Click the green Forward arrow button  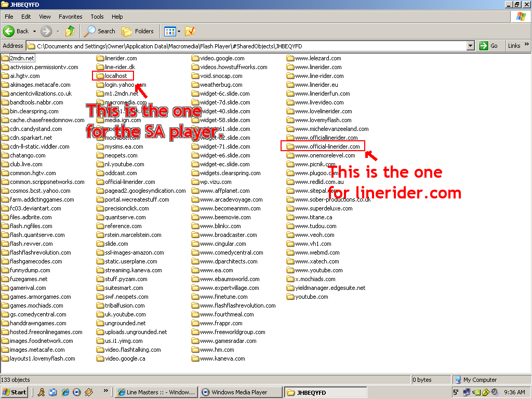coord(46,31)
